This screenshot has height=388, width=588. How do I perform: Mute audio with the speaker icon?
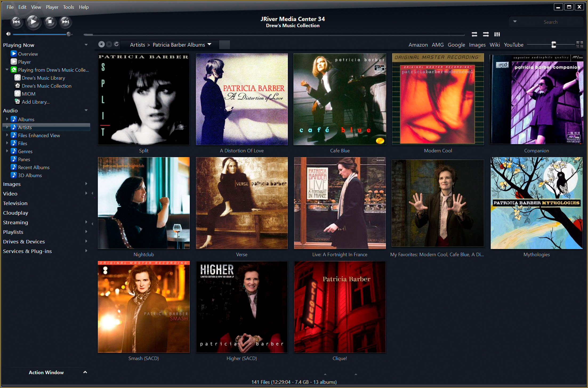[8, 34]
